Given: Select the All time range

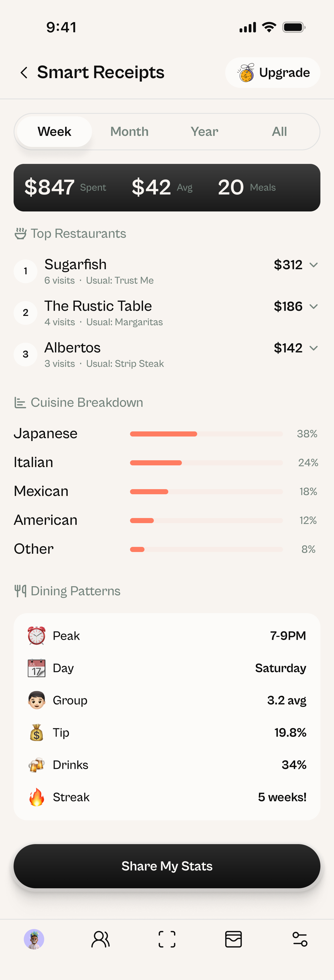Looking at the screenshot, I should (x=279, y=132).
